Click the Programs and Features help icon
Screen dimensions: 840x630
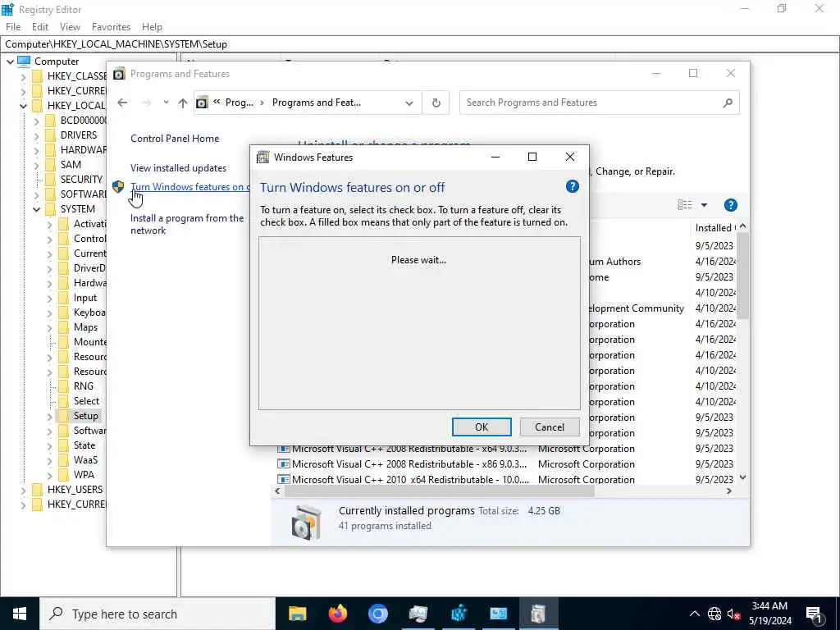tap(730, 205)
